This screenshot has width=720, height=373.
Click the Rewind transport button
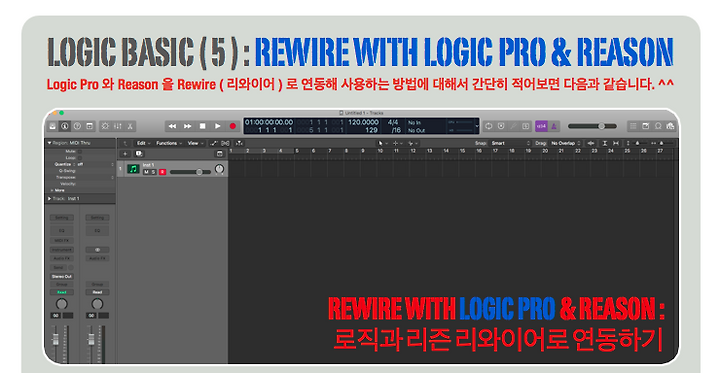172,126
